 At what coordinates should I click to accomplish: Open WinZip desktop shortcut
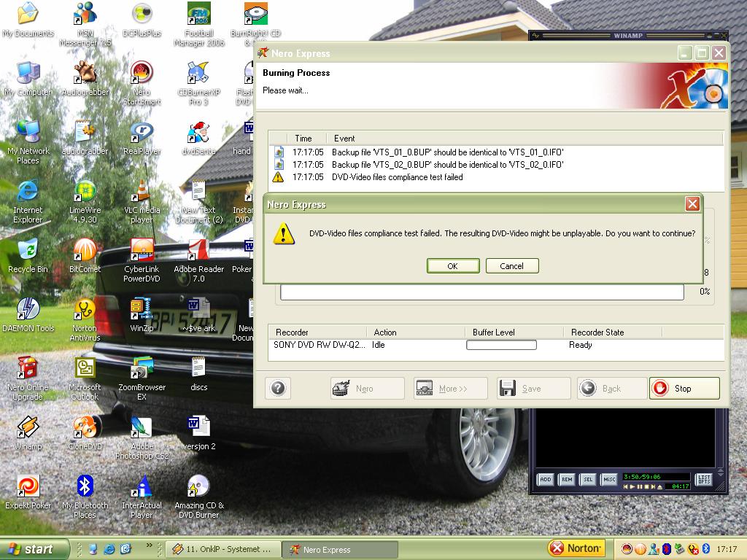coord(142,315)
